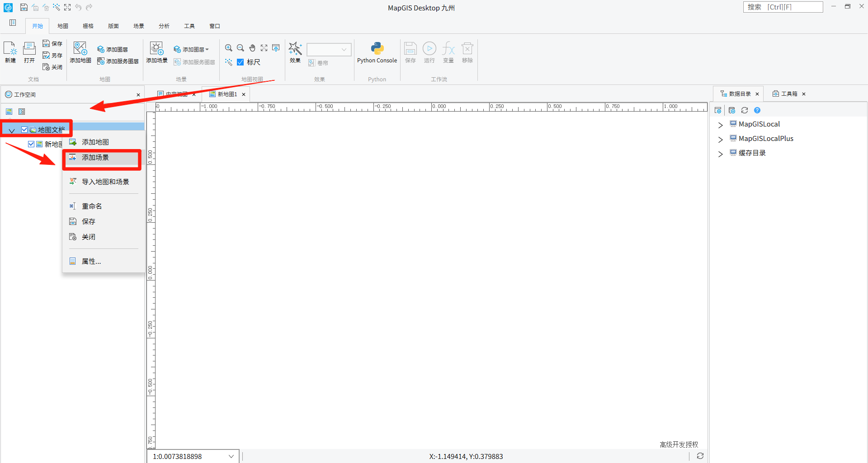The width and height of the screenshot is (868, 463).
Task: Click 打开 (open document) icon
Action: tap(29, 52)
